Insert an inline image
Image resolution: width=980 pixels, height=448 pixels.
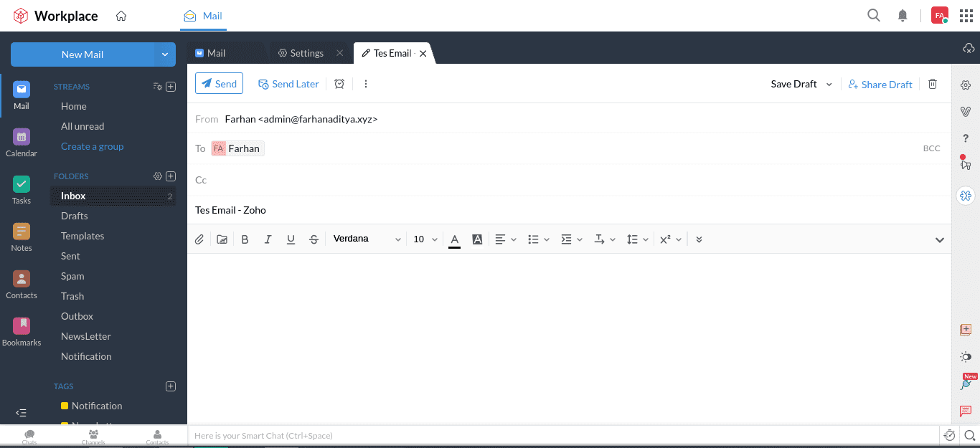(x=222, y=239)
